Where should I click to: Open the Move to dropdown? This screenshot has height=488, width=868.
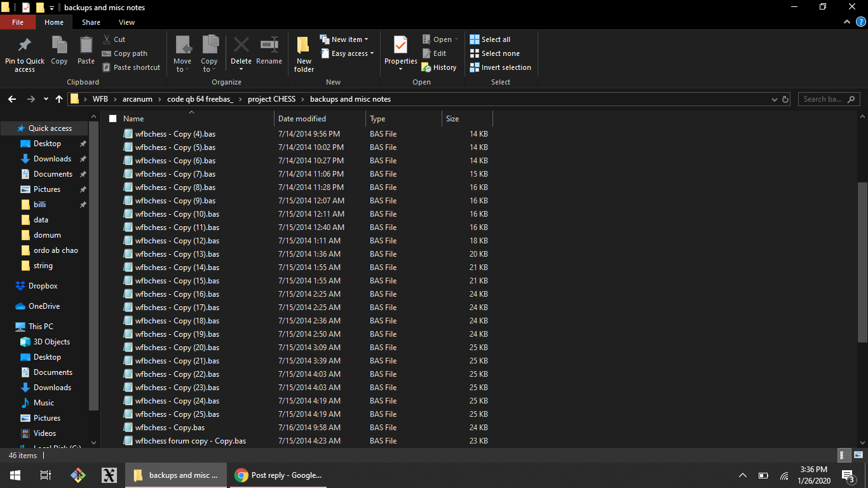coord(182,69)
